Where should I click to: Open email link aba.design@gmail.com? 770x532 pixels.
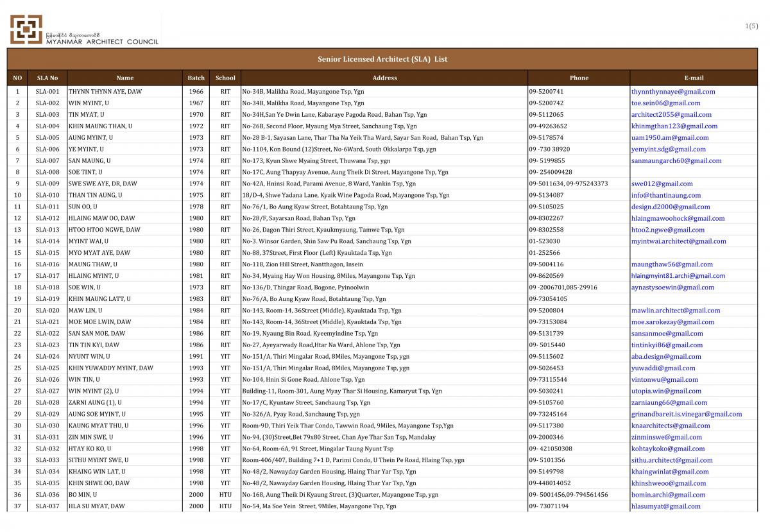[666, 357]
